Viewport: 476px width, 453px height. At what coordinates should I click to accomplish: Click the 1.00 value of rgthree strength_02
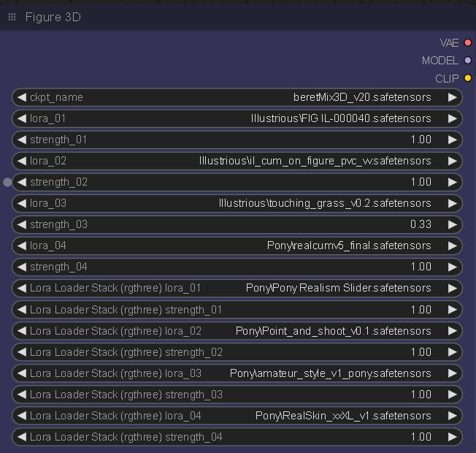pyautogui.click(x=421, y=352)
